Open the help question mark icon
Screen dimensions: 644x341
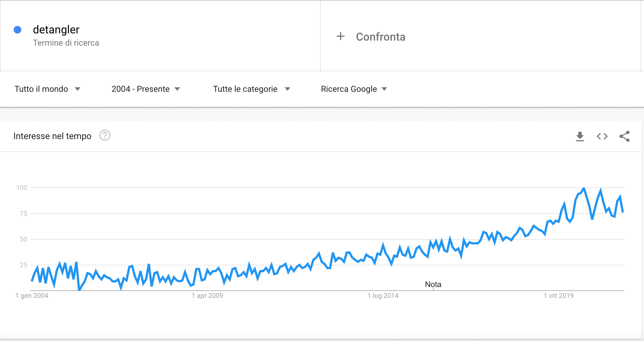105,135
